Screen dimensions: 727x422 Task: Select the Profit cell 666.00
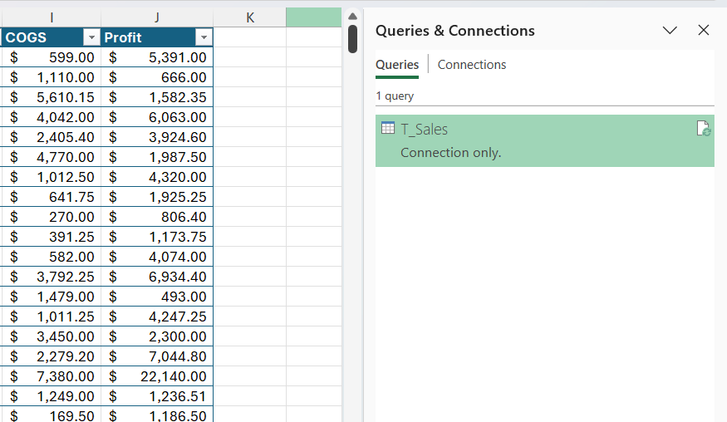[x=157, y=77]
